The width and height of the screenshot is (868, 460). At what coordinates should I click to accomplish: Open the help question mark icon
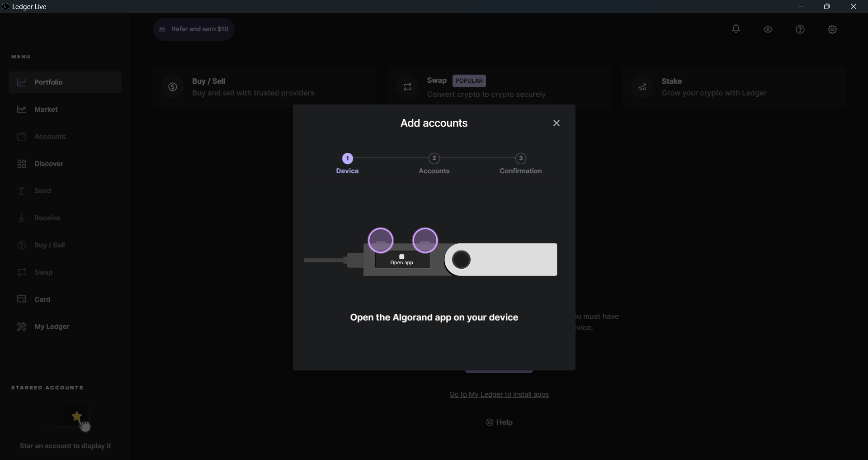(800, 29)
